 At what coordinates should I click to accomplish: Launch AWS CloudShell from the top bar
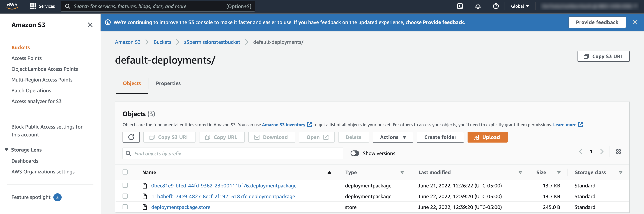coord(460,6)
